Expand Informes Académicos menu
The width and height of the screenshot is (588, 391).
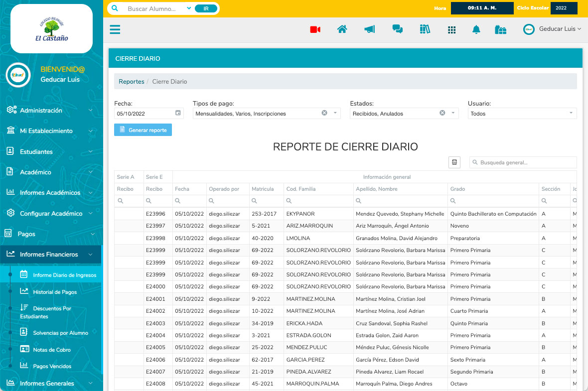(x=50, y=193)
